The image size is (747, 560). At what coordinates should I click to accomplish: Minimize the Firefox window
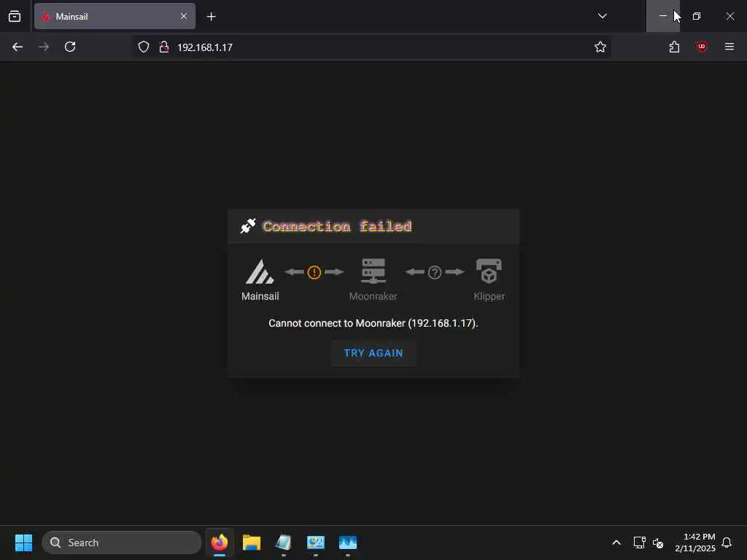pyautogui.click(x=662, y=16)
